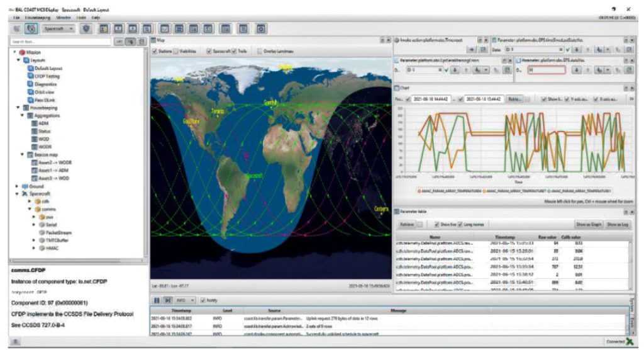
Task: Click the green Connected status icon
Action: [x=630, y=341]
